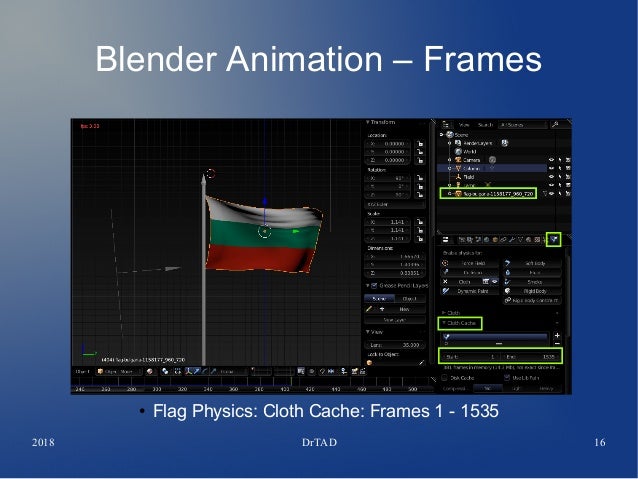Click the minus icon beside cache list
Viewport: 638px width, 479px height.
(557, 343)
